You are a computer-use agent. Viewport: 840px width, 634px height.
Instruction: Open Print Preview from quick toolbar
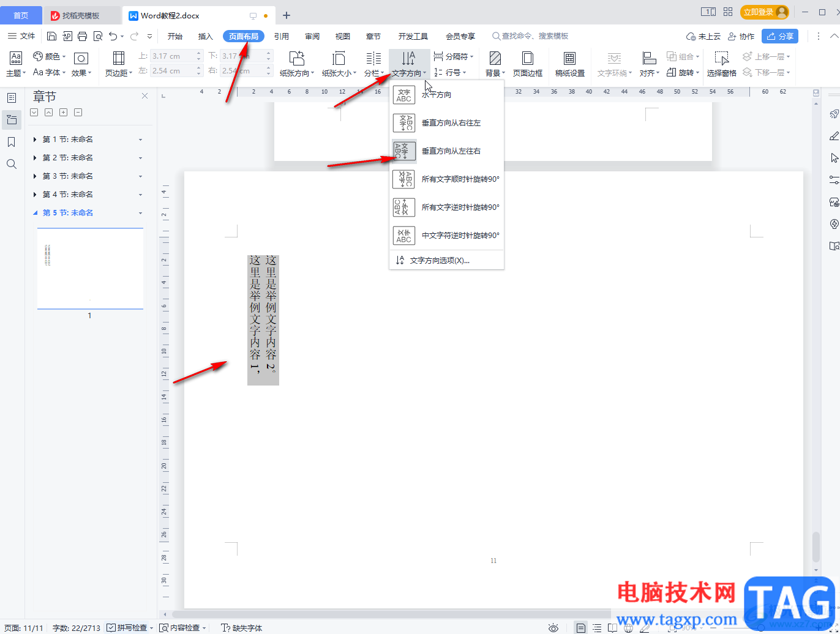click(x=98, y=36)
